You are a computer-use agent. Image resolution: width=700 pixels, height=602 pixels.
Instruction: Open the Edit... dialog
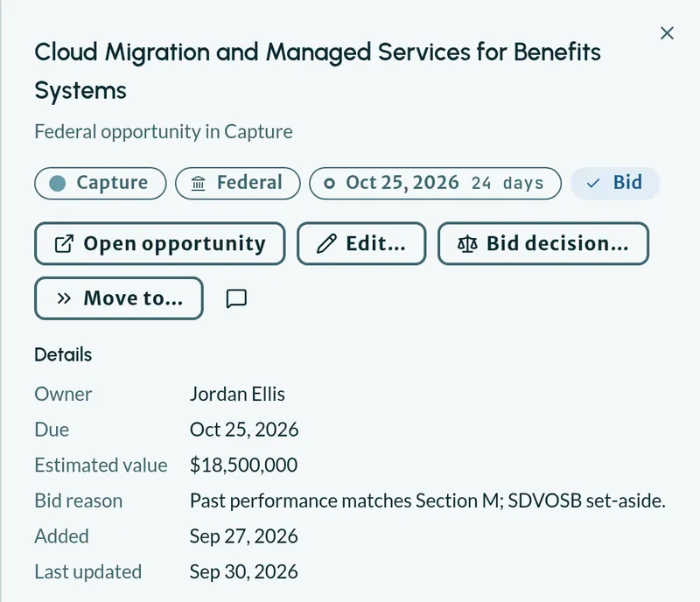click(361, 244)
